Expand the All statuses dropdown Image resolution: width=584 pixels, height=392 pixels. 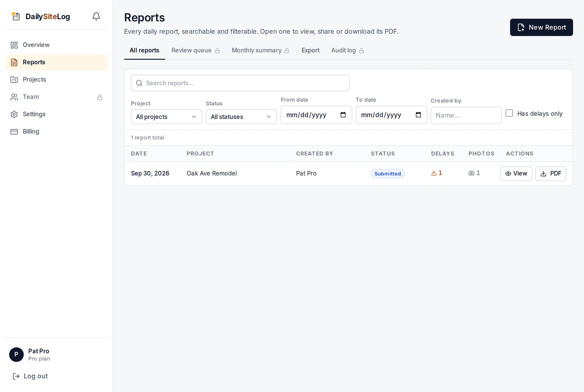coord(241,117)
